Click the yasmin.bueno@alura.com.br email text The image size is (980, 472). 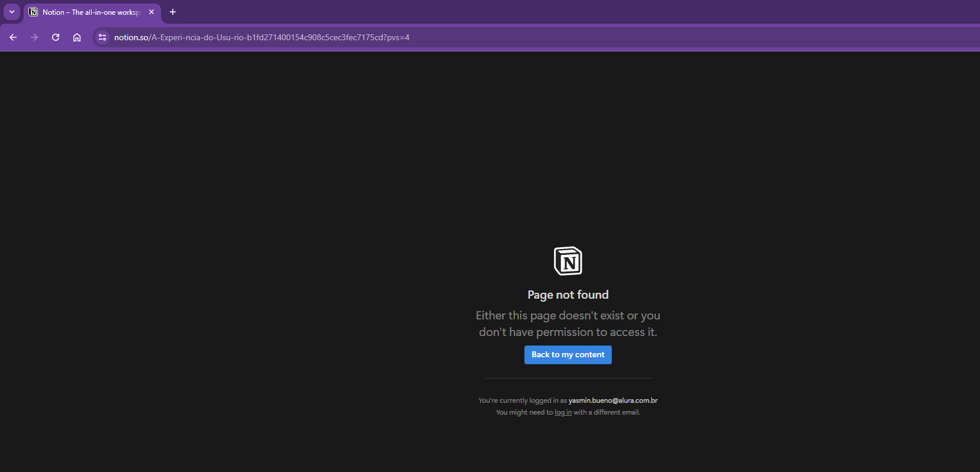(613, 400)
